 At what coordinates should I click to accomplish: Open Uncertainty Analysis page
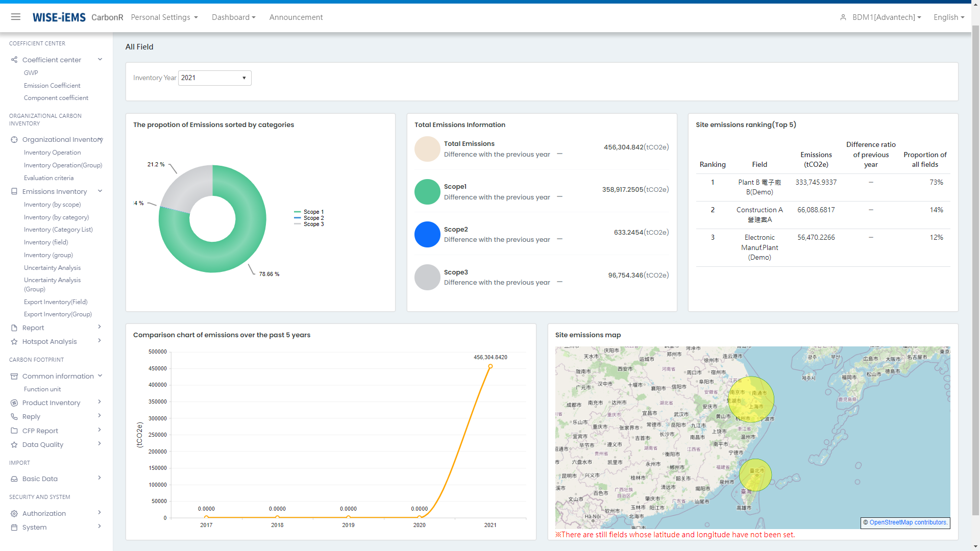point(52,268)
